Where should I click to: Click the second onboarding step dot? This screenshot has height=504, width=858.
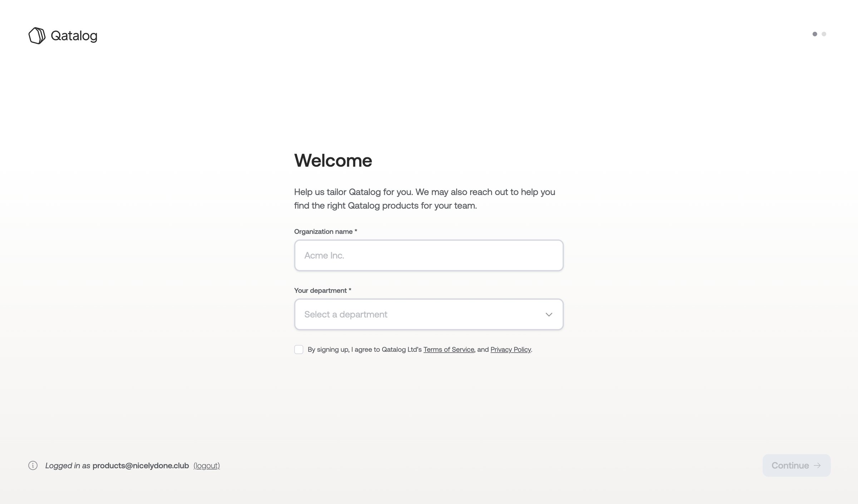(824, 34)
